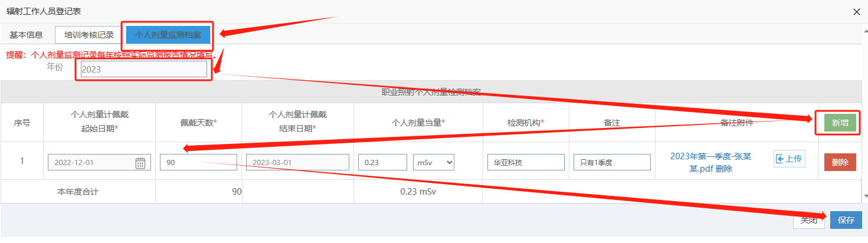868x243 pixels.
Task: Focus the 佩戴天数 field containing 90
Action: (198, 162)
